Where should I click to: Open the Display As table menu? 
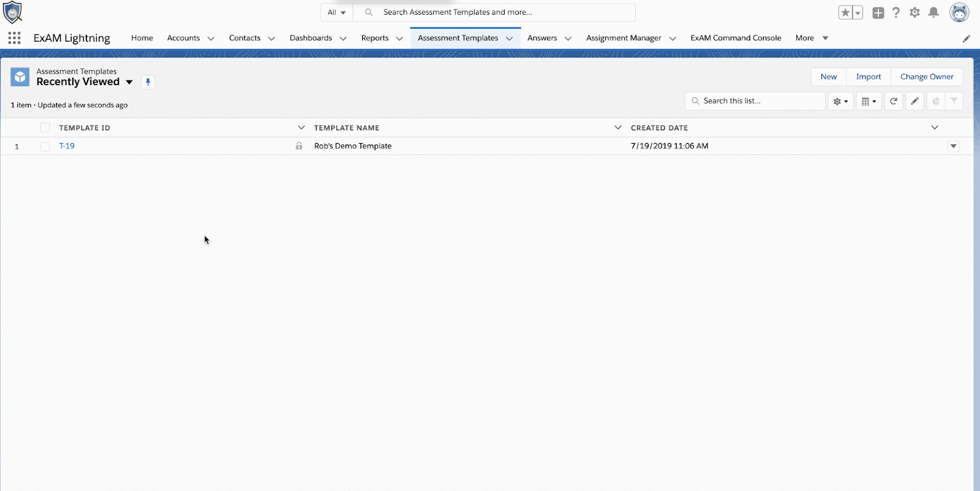pos(869,101)
